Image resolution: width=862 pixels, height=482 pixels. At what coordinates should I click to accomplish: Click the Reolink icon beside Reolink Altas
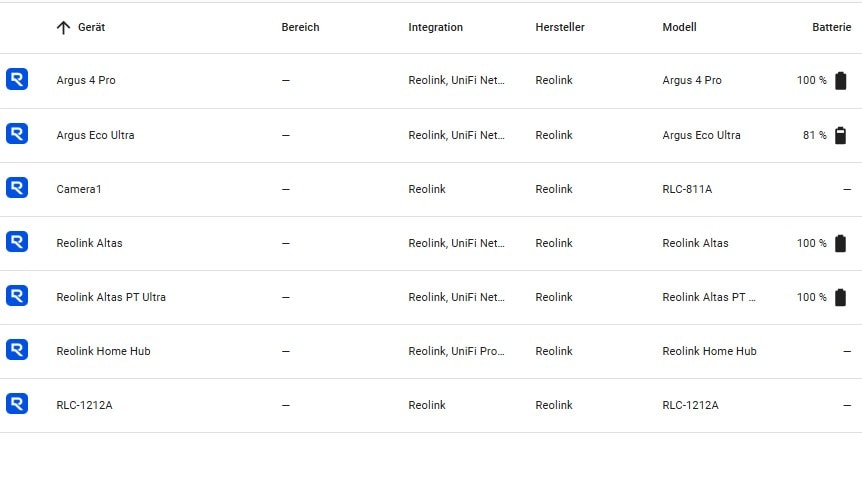[17, 241]
